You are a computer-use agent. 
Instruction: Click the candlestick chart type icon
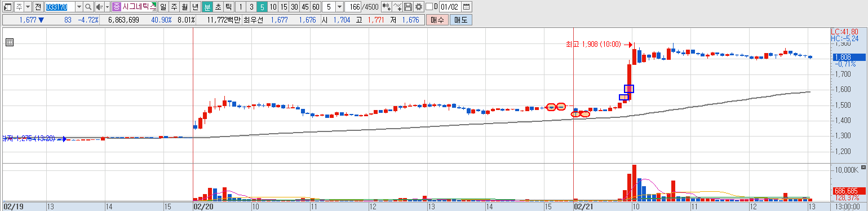coord(387,7)
